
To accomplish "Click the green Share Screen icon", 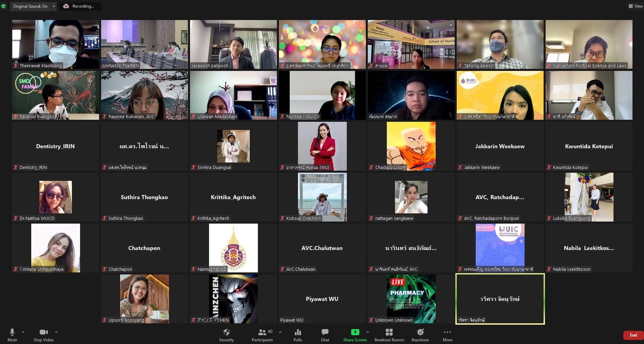I will click(x=355, y=332).
